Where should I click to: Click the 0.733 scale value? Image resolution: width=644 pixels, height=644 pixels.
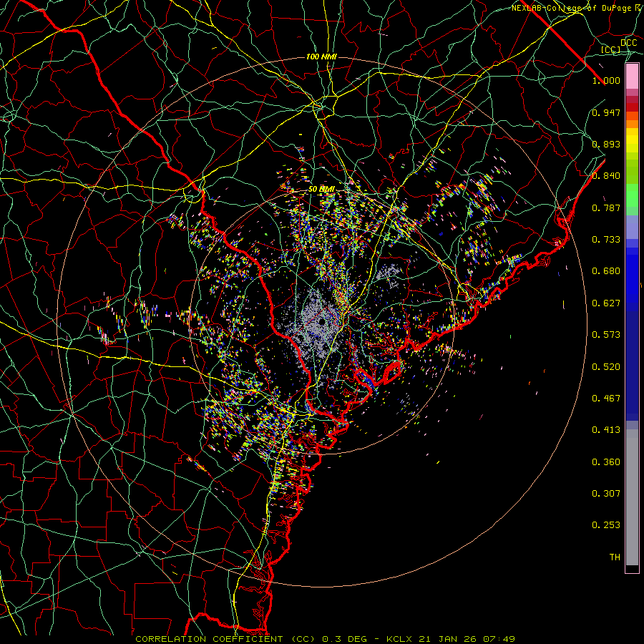pyautogui.click(x=606, y=240)
